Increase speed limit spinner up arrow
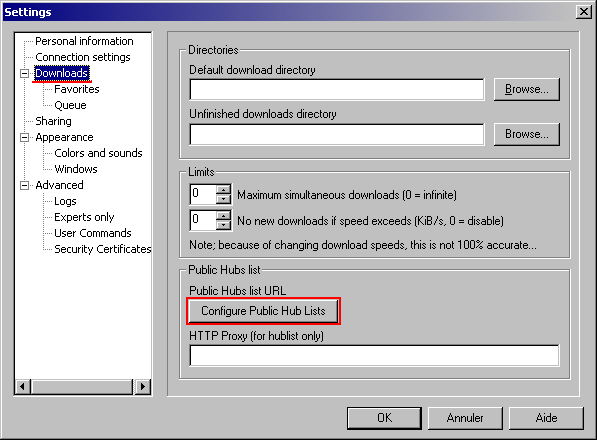The image size is (597, 440). [x=223, y=215]
